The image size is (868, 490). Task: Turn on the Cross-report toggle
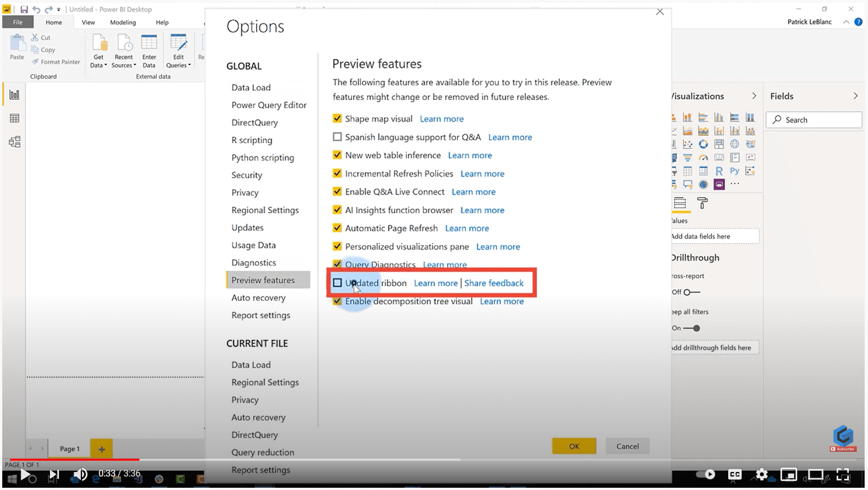pyautogui.click(x=692, y=292)
